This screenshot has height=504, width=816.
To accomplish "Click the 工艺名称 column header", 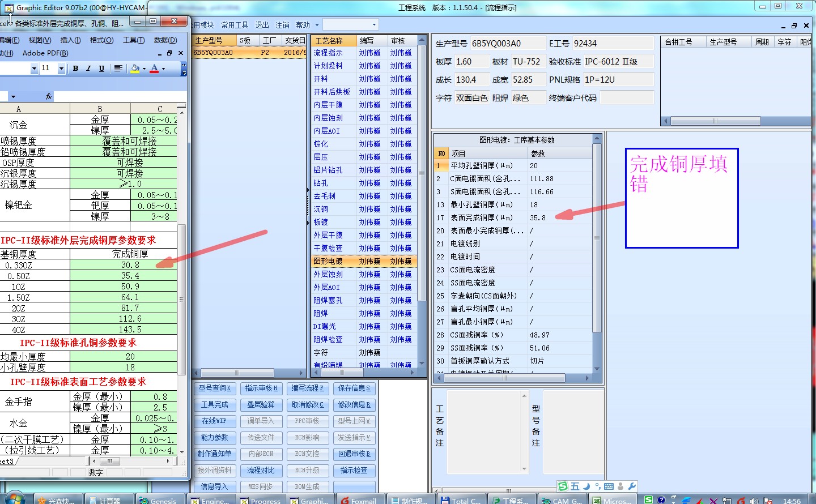I will [334, 41].
